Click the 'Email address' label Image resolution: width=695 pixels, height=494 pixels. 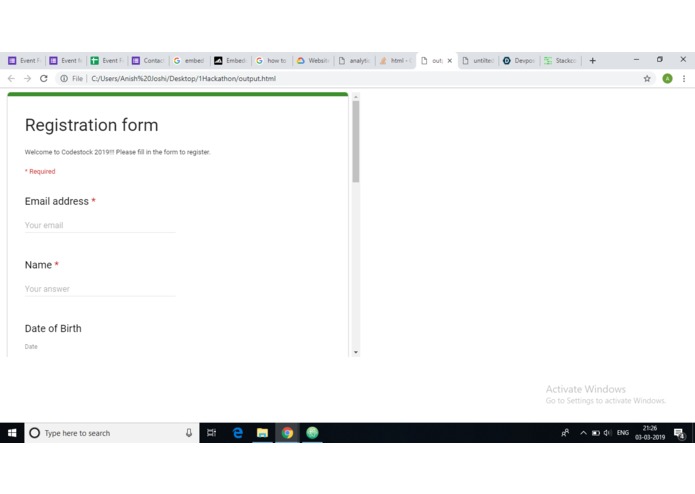[x=57, y=201]
